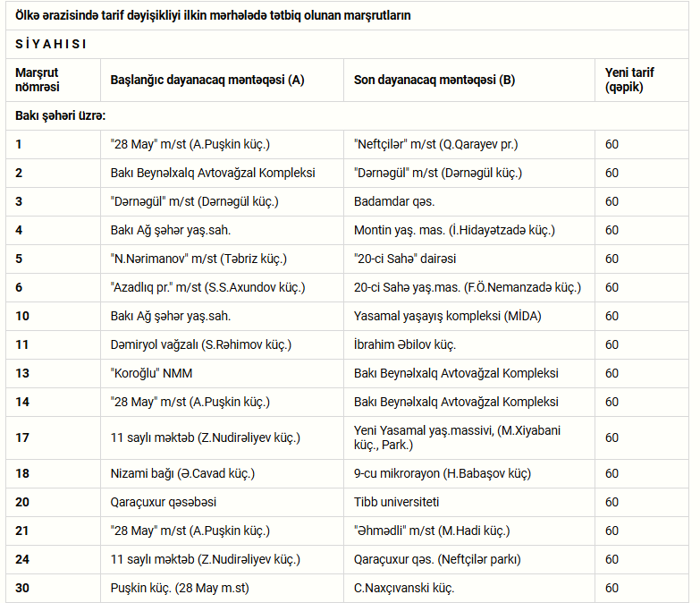Click the "Bakı şəhəri üzrə:" section row
The height and width of the screenshot is (603, 700).
click(x=348, y=116)
